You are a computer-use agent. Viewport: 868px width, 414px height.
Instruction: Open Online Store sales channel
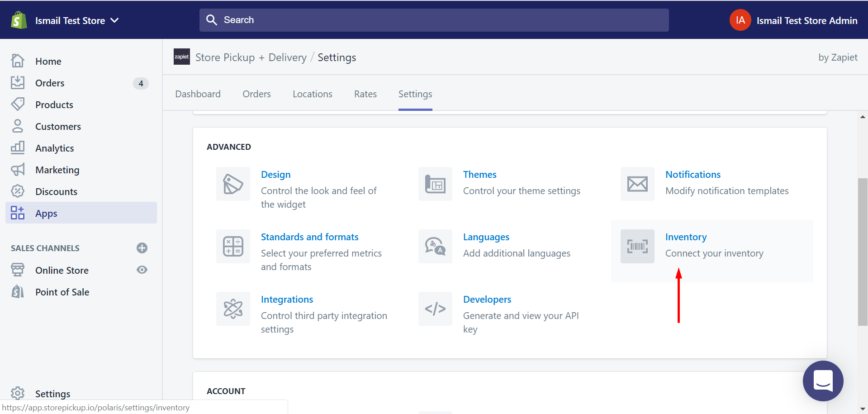(62, 270)
